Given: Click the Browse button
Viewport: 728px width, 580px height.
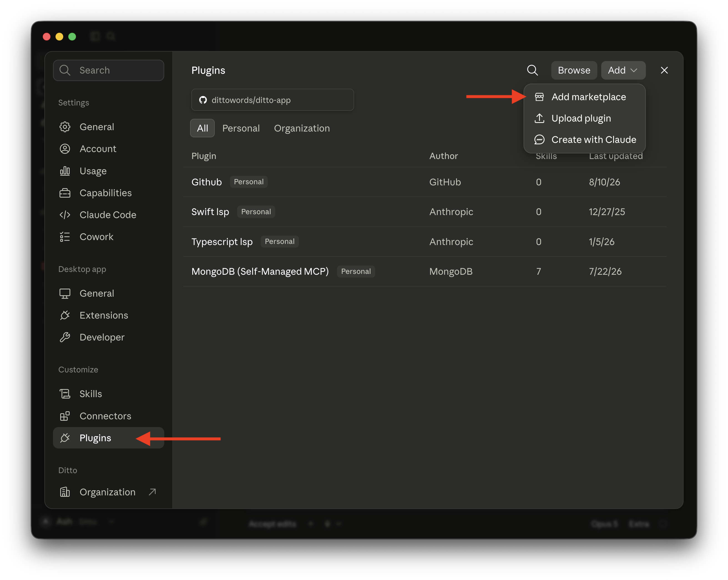Looking at the screenshot, I should coord(574,70).
